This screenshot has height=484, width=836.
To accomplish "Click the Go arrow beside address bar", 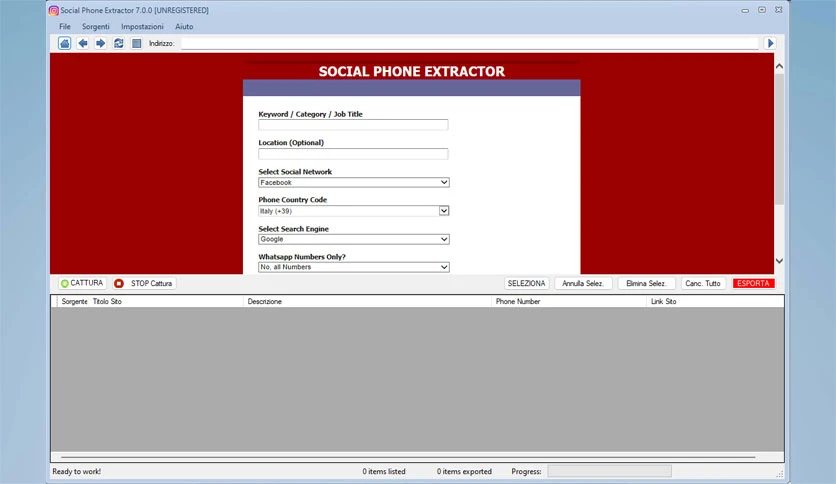I will [x=770, y=43].
